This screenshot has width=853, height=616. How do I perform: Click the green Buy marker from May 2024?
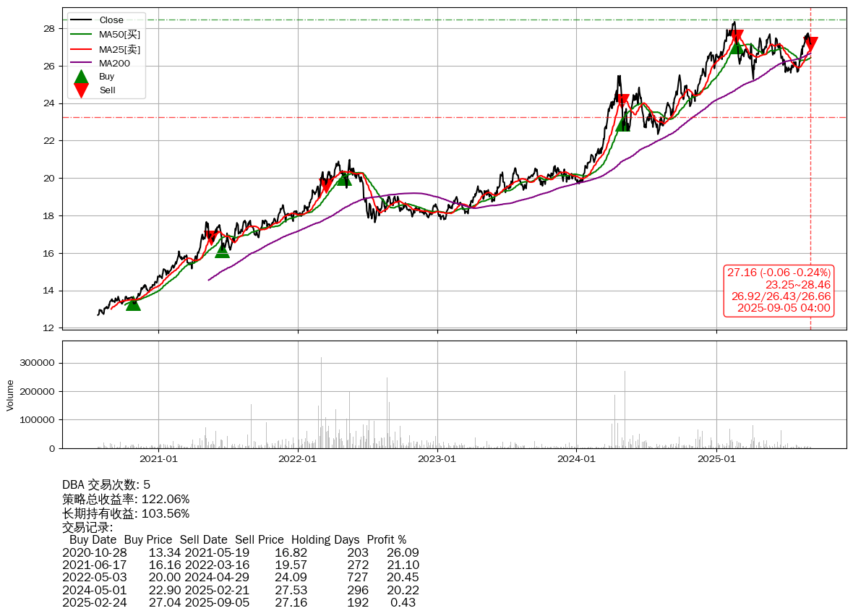point(623,124)
